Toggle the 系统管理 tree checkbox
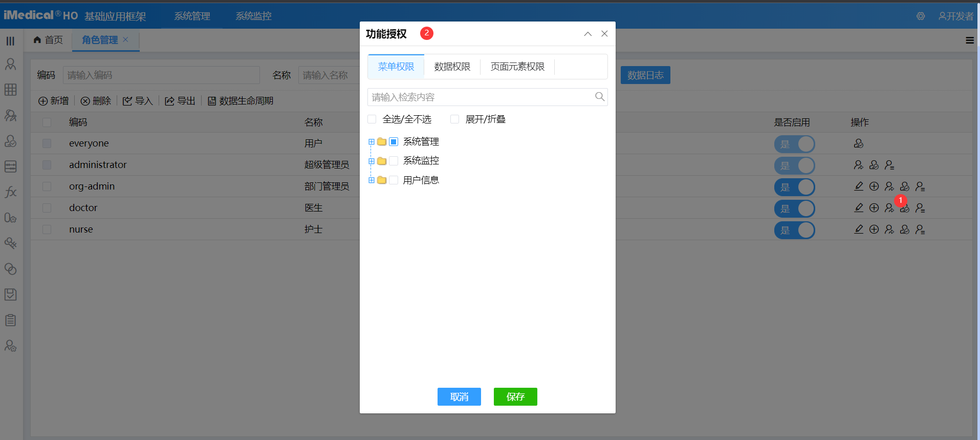980x440 pixels. click(394, 142)
